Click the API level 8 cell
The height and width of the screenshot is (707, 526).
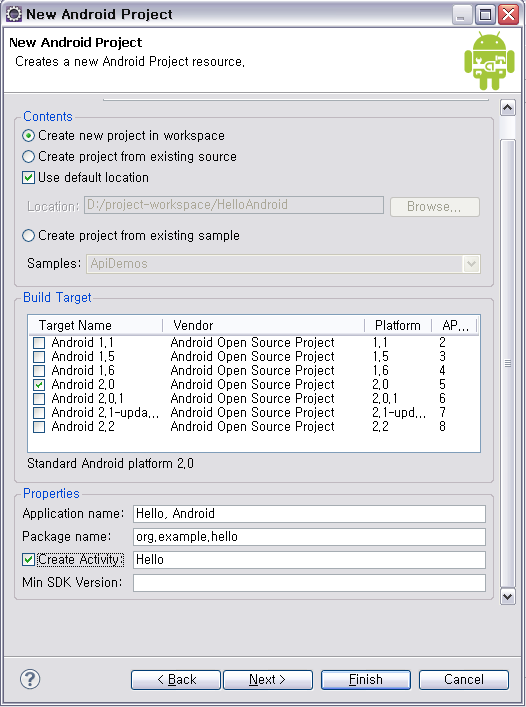click(443, 427)
